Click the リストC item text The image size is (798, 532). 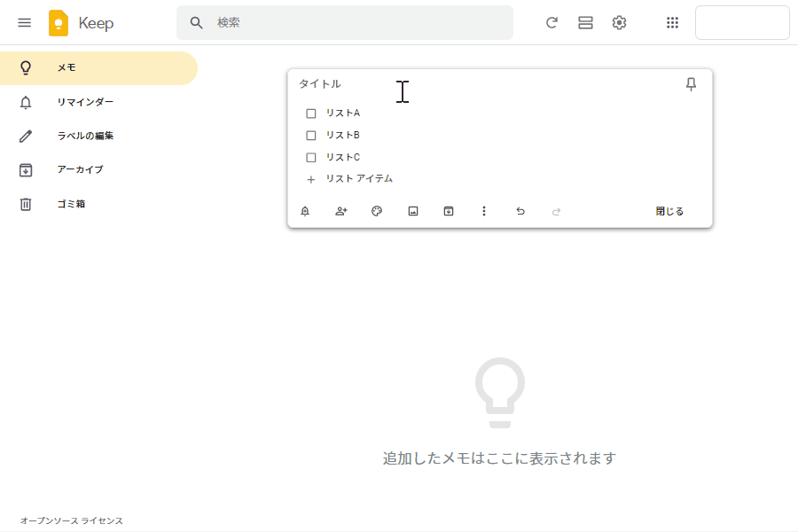click(343, 157)
